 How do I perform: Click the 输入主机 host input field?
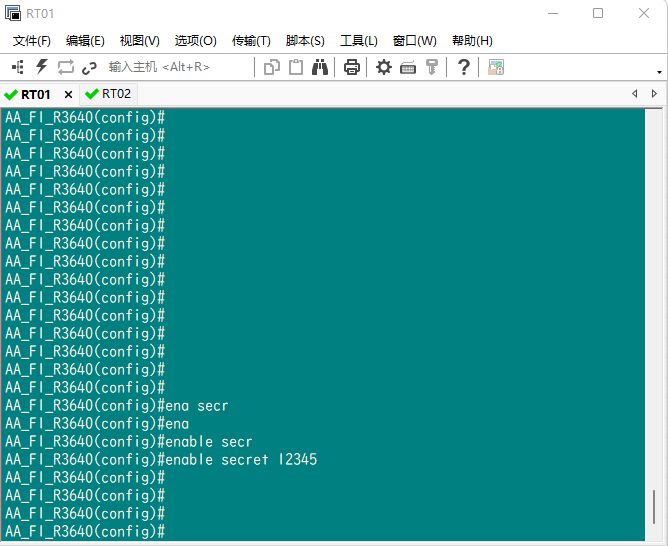(175, 67)
